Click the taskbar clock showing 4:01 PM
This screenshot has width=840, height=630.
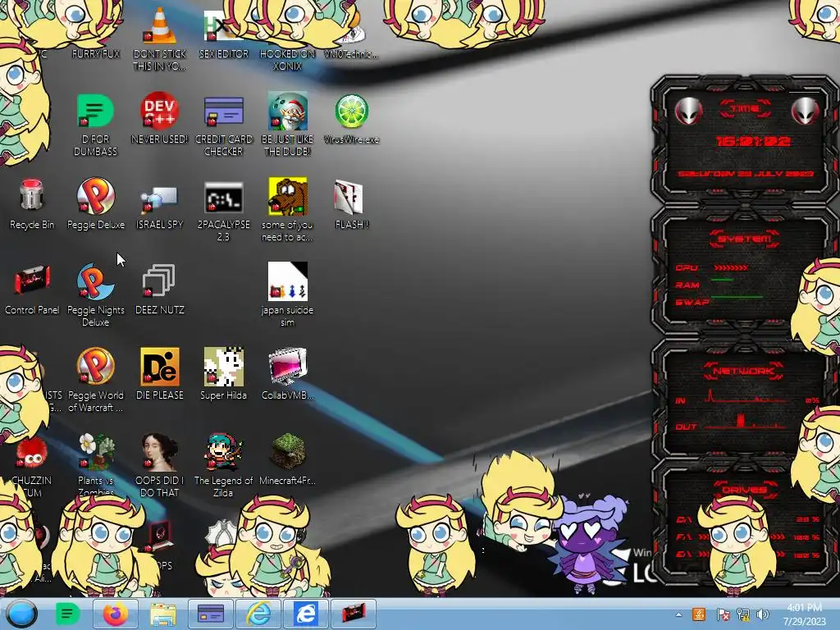pyautogui.click(x=804, y=614)
